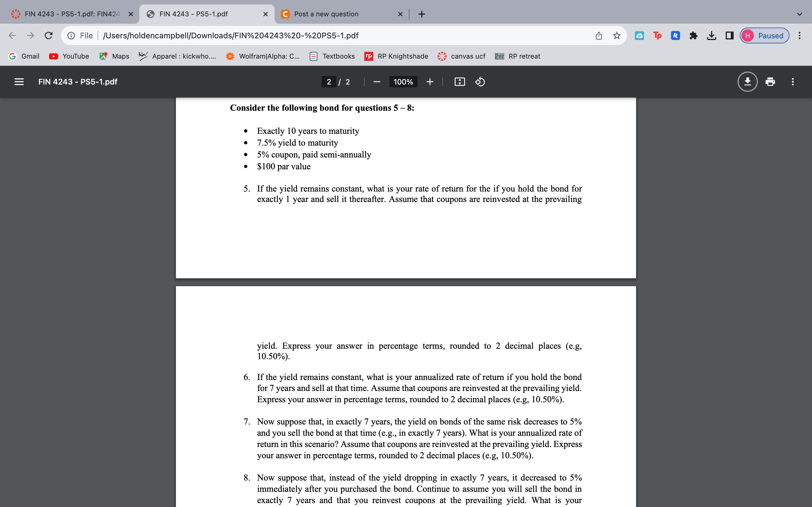Click the print icon for the document
The width and height of the screenshot is (812, 507).
[x=769, y=81]
